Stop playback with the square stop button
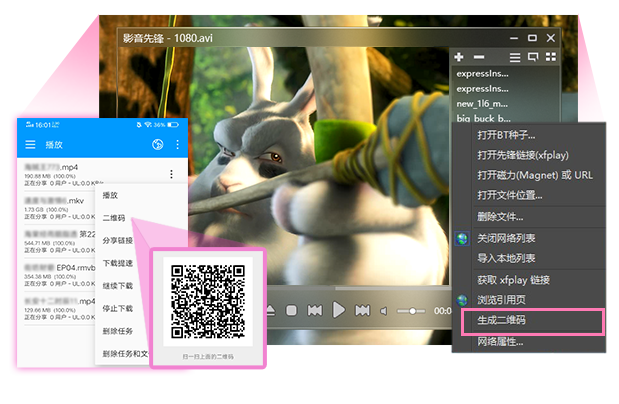Screen dimensions: 619x404 [x=291, y=310]
